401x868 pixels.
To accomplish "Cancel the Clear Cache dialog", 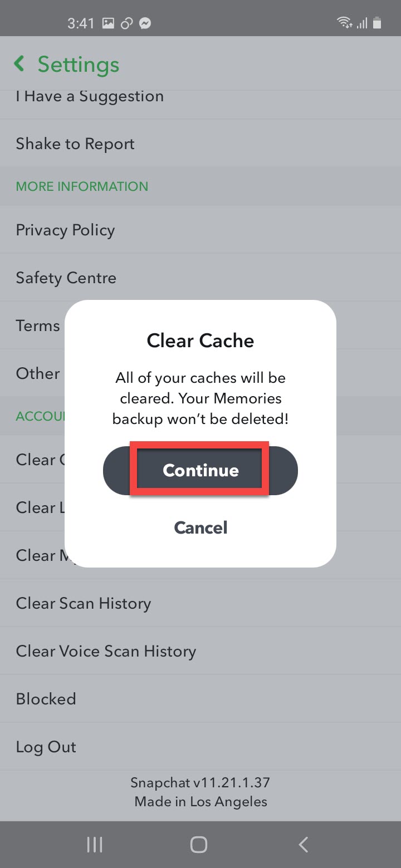I will 200,527.
